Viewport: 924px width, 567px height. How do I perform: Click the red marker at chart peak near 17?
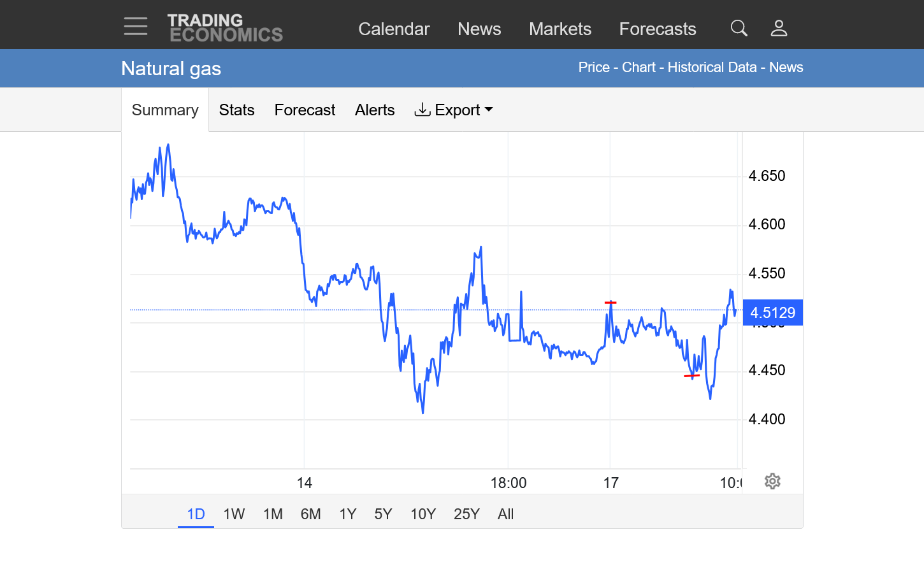610,303
